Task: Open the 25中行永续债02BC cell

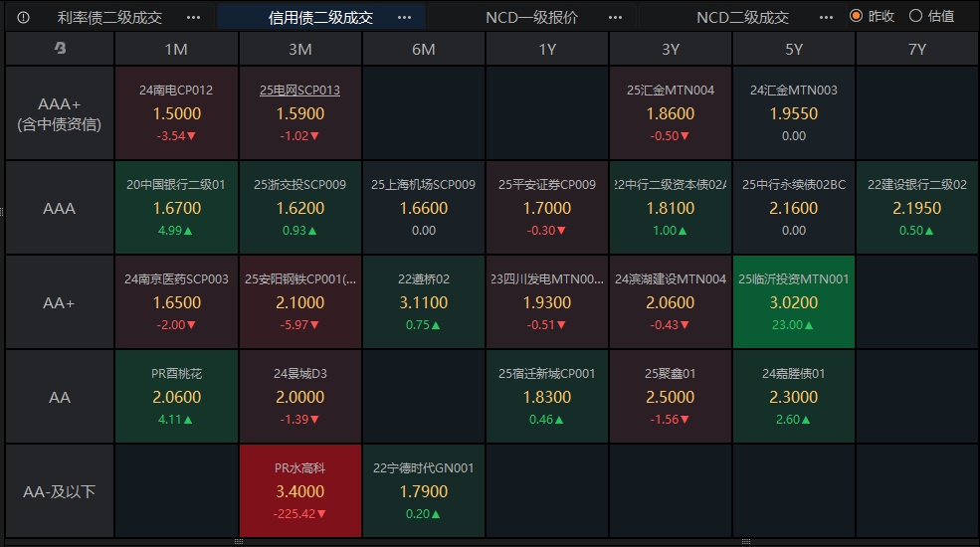Action: pyautogui.click(x=794, y=208)
